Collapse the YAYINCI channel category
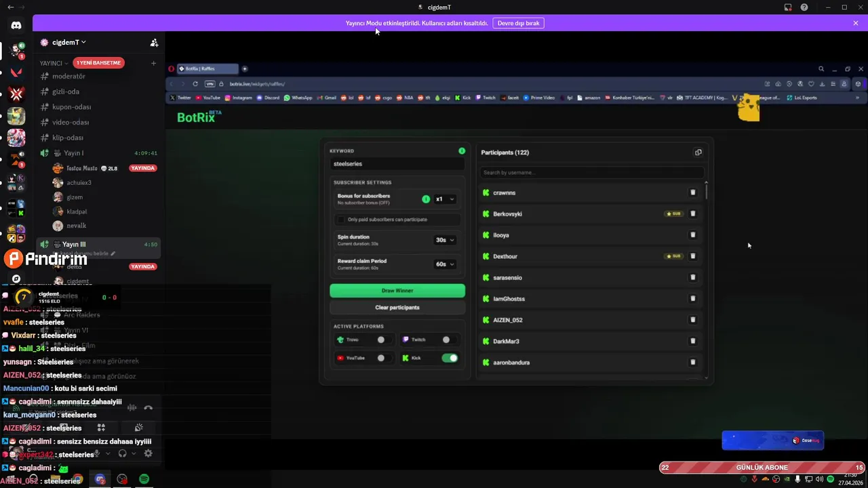The image size is (868, 488). (x=54, y=63)
